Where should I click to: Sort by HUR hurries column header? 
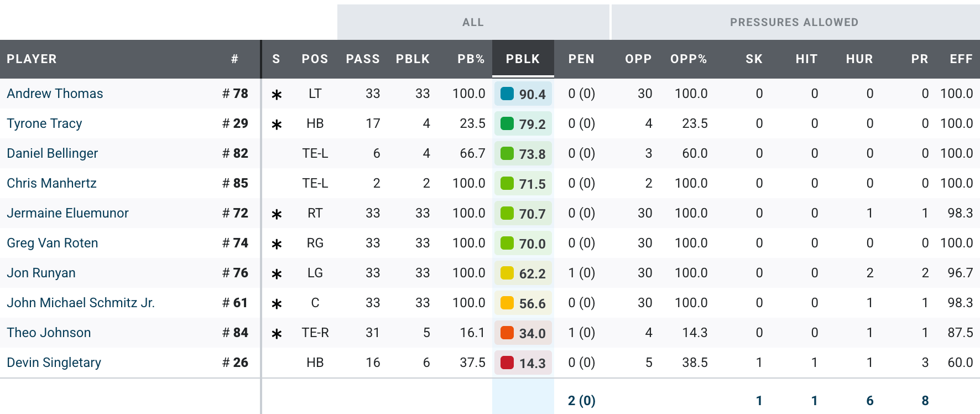pyautogui.click(x=859, y=59)
